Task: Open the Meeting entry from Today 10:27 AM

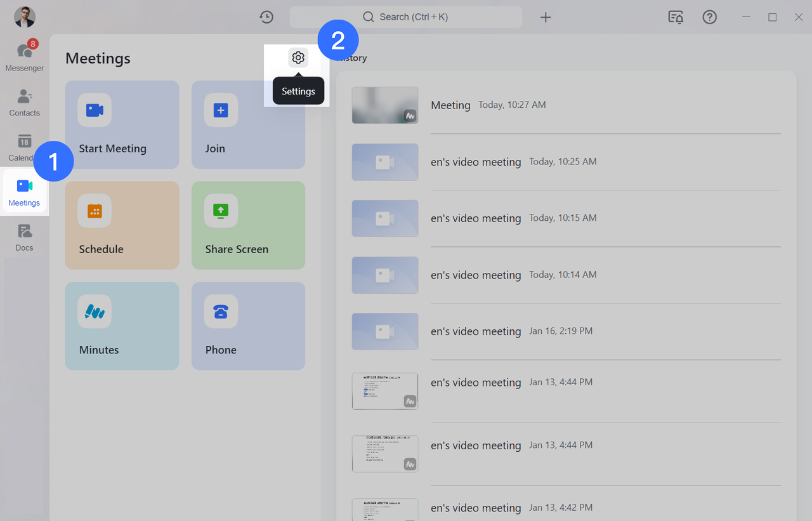Action: [450, 105]
